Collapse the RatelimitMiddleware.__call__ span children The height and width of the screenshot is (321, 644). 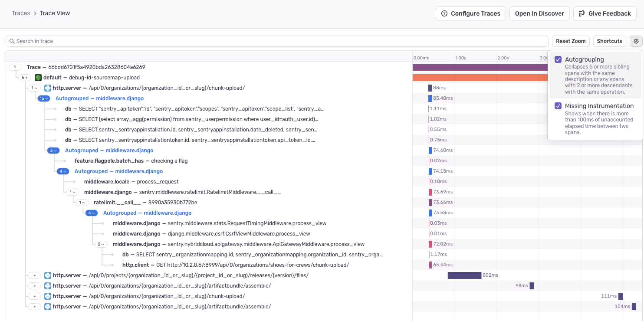click(x=72, y=192)
